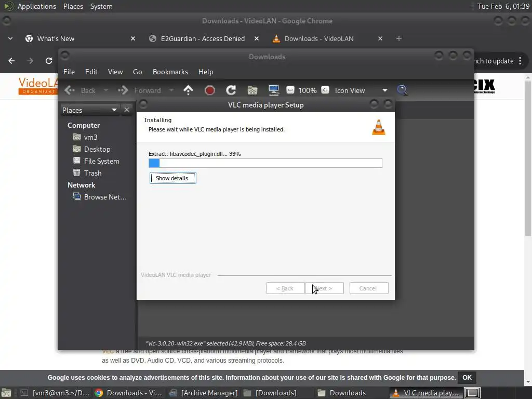532x399 pixels.
Task: Click the zoom out minus icon
Action: tap(290, 90)
